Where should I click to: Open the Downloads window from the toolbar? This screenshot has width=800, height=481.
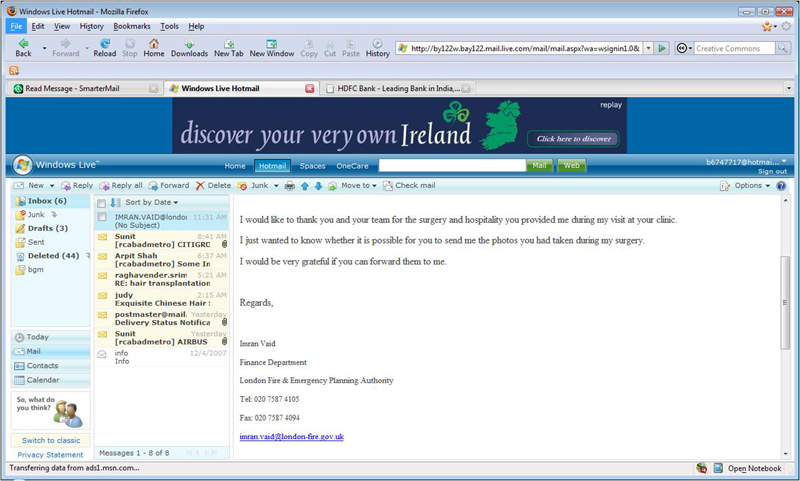189,47
